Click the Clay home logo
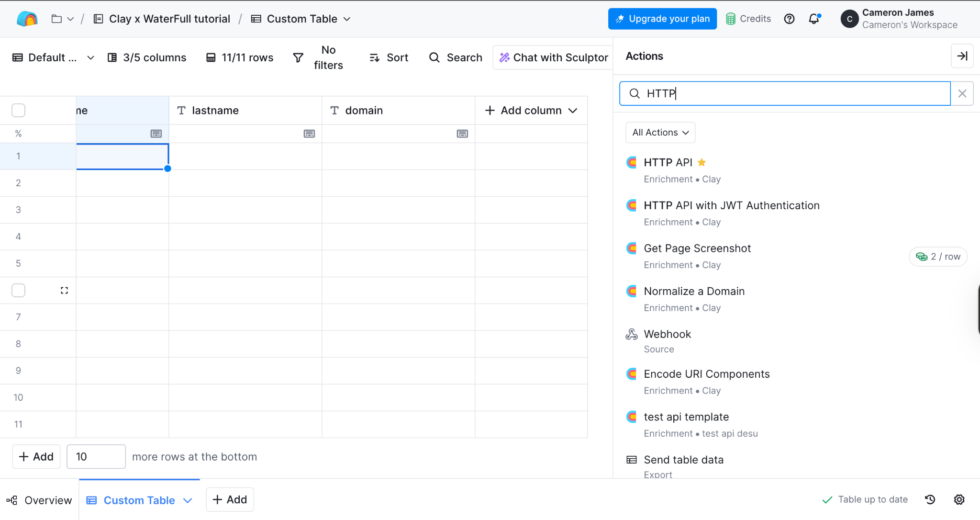 point(27,19)
